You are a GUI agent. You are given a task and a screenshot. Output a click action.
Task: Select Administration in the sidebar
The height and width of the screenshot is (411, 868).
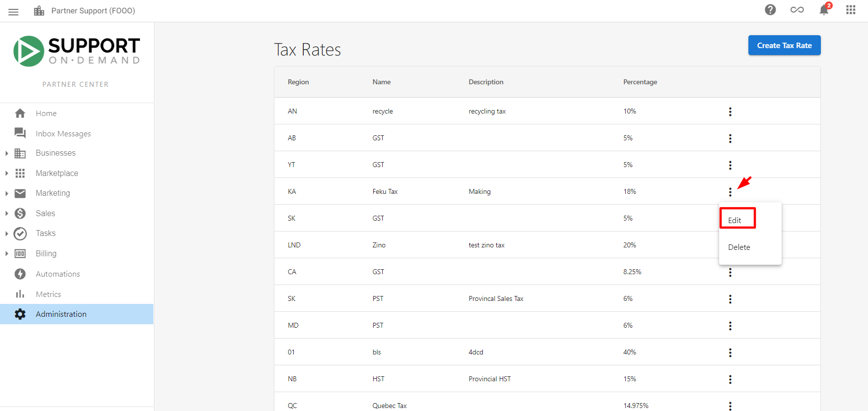tap(76, 314)
